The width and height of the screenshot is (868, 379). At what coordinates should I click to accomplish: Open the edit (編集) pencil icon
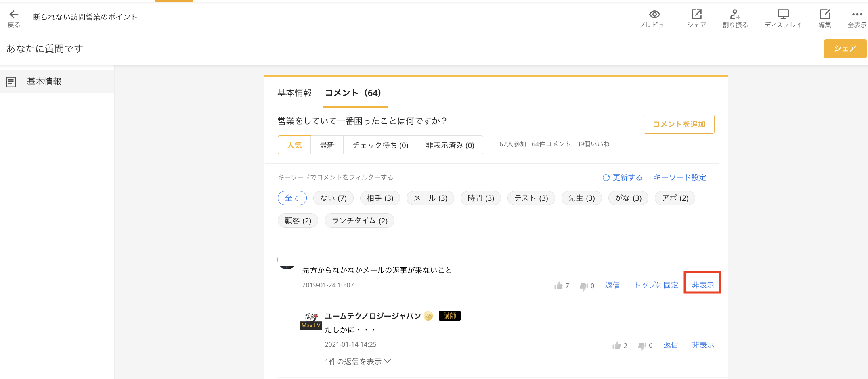(824, 15)
